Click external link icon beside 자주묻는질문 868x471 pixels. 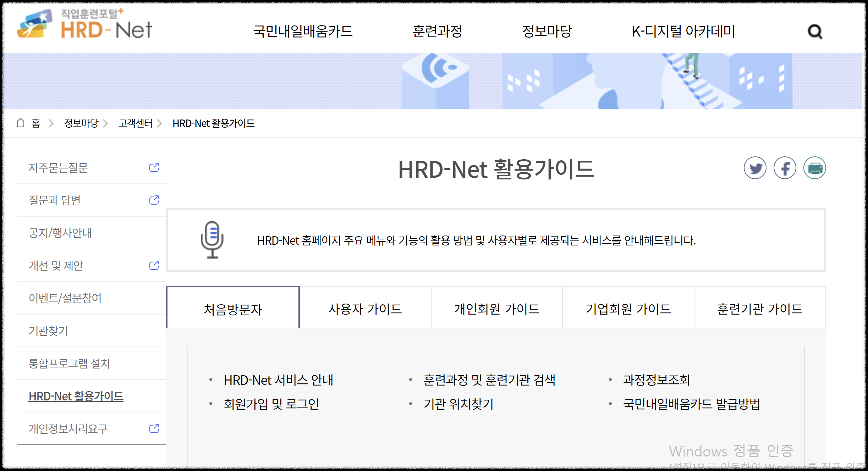point(154,167)
